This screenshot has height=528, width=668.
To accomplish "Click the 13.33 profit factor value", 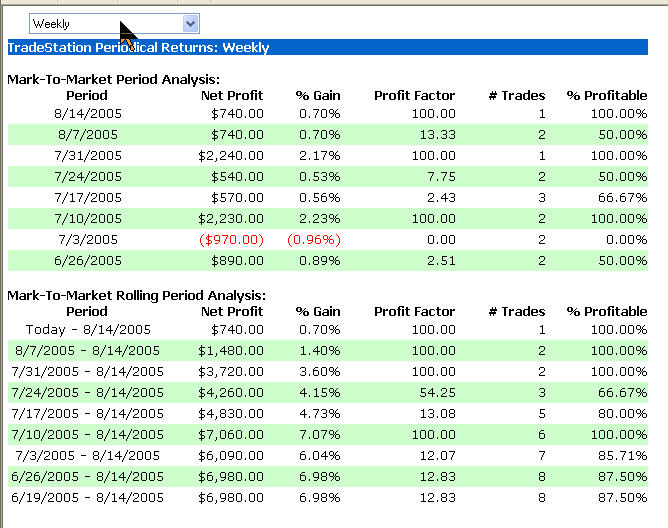I will click(438, 135).
